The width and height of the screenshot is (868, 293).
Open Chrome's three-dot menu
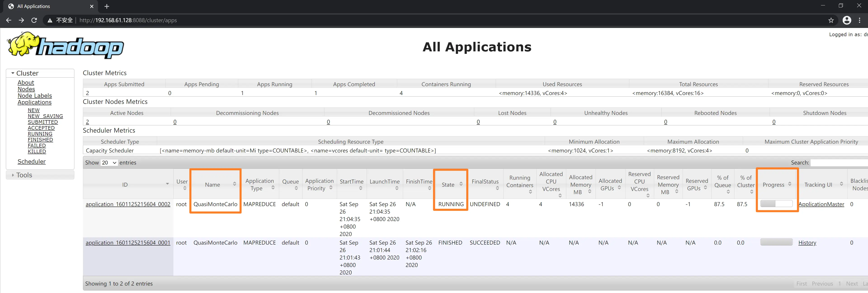860,20
